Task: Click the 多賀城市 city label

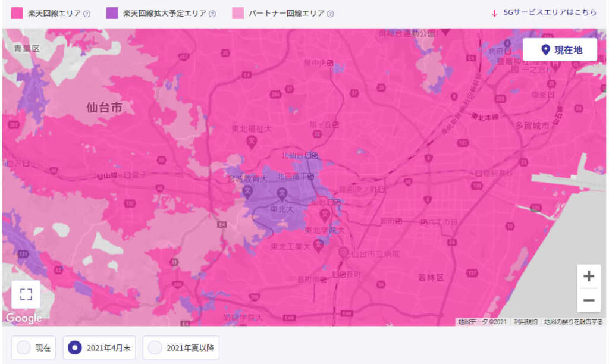Action: (532, 125)
